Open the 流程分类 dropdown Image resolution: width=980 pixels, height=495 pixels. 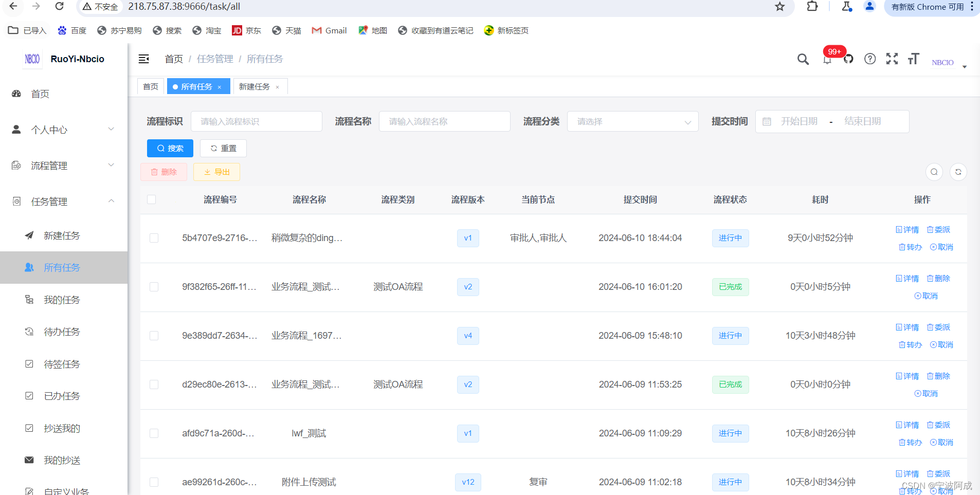click(632, 121)
